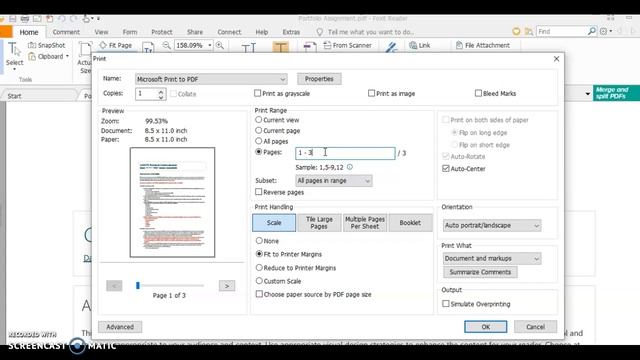Zoom out using the magnifier minus icon
This screenshot has height=360, width=640.
(x=166, y=45)
